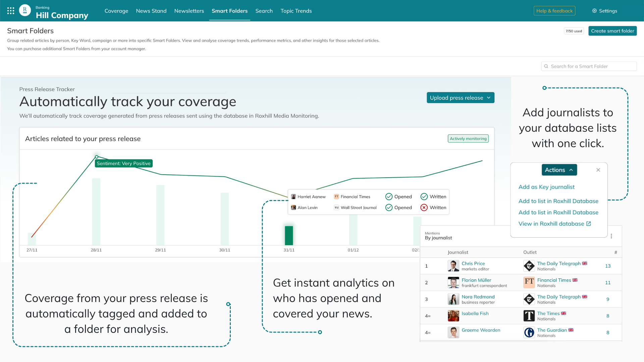Click the Financial Times FT logo icon
The image size is (644, 362).
coord(529,283)
